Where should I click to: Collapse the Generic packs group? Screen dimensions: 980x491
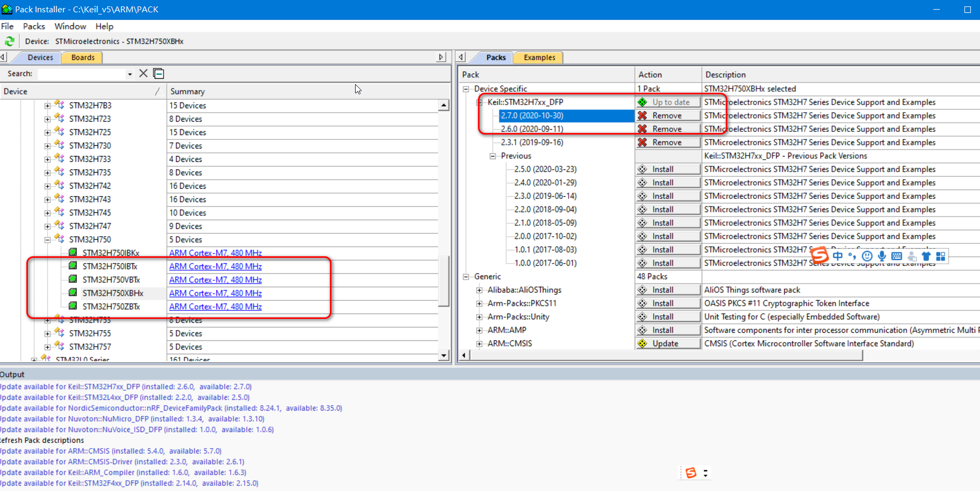(x=466, y=277)
